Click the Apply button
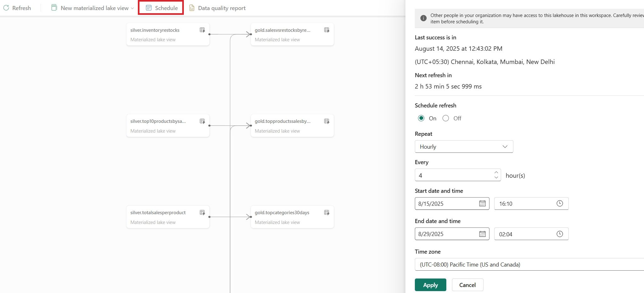644x293 pixels. (430, 284)
